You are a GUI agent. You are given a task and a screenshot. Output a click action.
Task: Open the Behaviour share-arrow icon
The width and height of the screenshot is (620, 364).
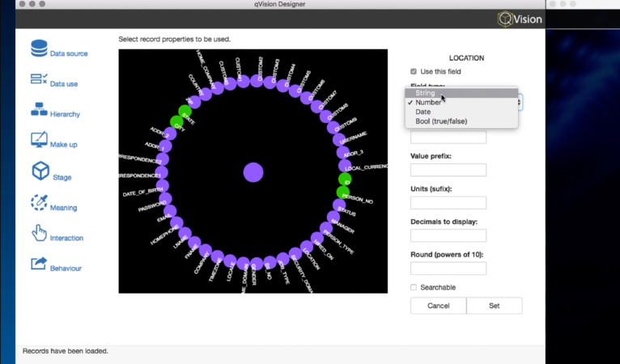pos(39,263)
